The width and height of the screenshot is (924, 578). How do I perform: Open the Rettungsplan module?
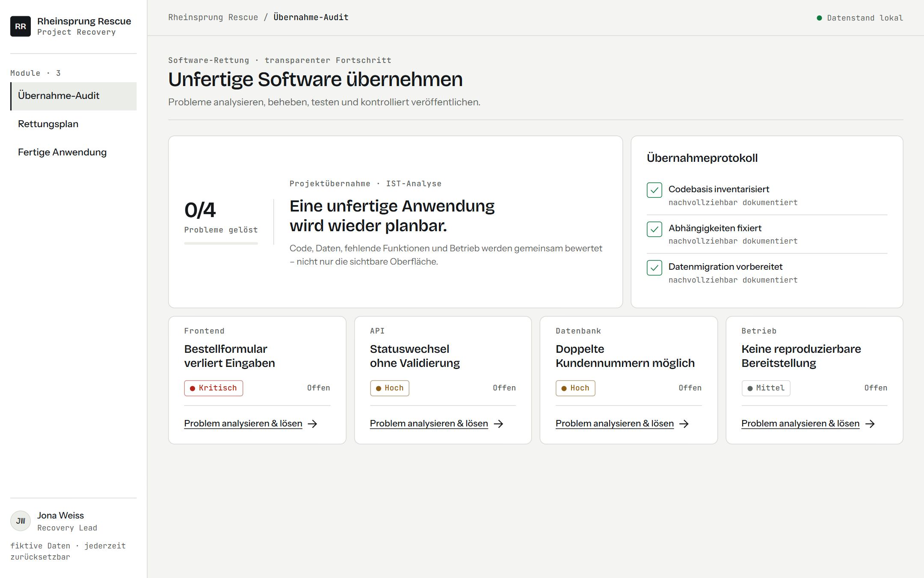pos(74,124)
